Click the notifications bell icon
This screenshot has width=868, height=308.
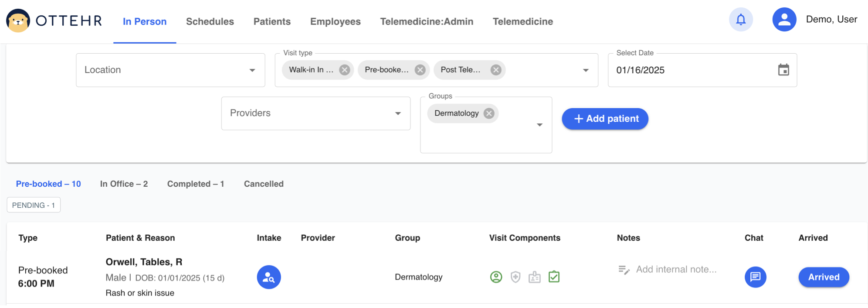(x=741, y=20)
